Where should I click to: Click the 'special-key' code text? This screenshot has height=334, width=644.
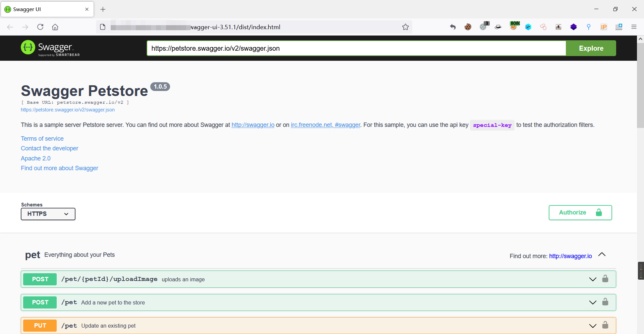[x=492, y=125]
